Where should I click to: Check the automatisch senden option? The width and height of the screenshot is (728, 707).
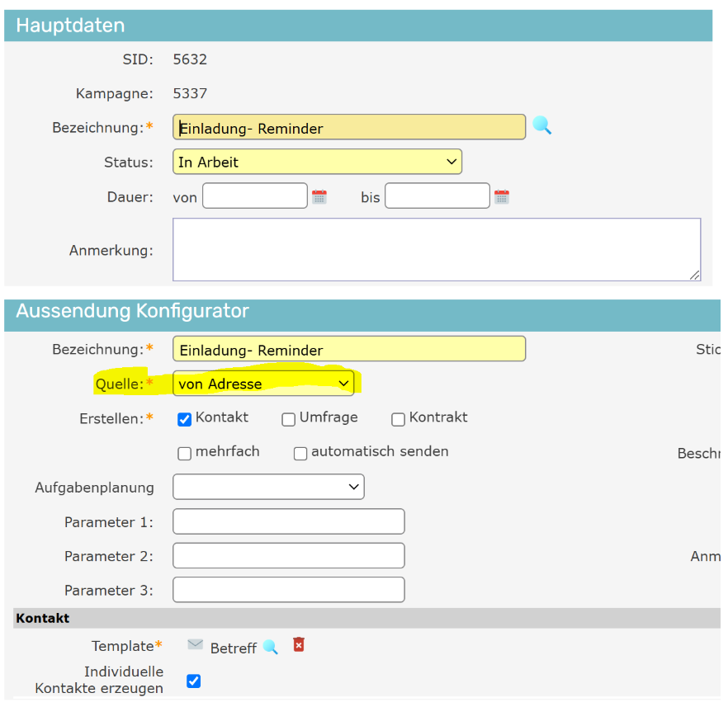(300, 453)
